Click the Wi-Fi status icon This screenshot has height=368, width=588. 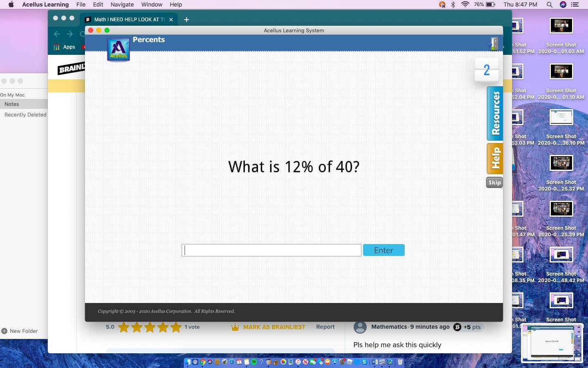(465, 4)
